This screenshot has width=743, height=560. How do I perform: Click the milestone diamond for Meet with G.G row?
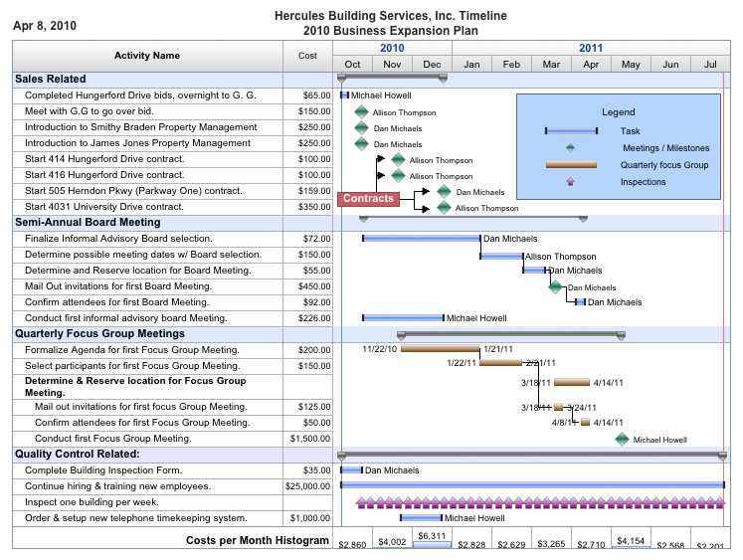coord(361,112)
